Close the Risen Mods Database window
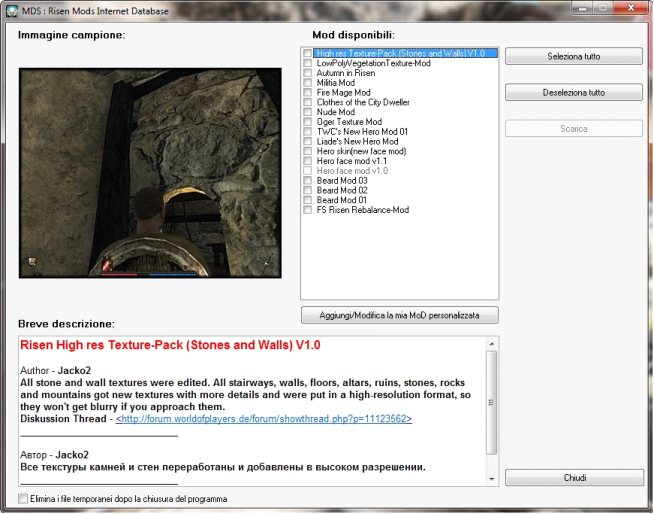654x514 pixels. pos(631,8)
